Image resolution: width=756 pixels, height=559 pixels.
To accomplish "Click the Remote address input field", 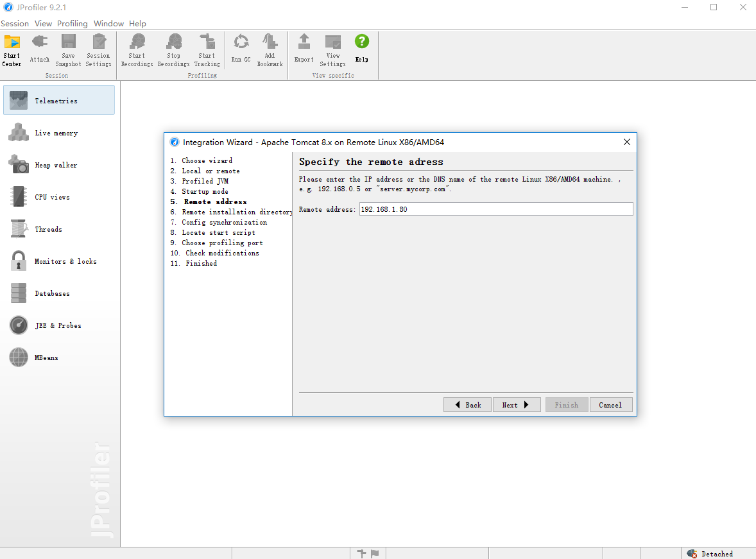I will [x=496, y=209].
